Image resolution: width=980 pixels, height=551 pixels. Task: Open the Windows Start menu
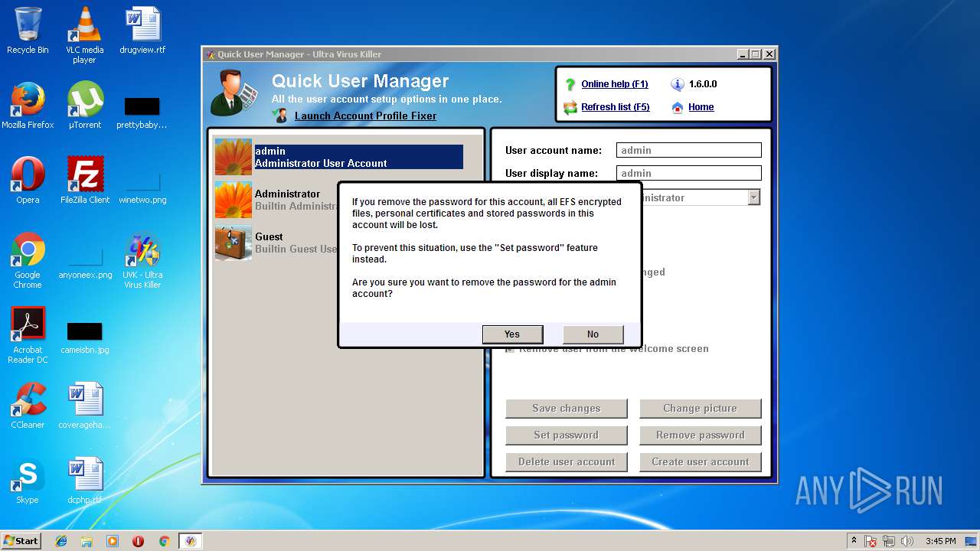(x=21, y=541)
